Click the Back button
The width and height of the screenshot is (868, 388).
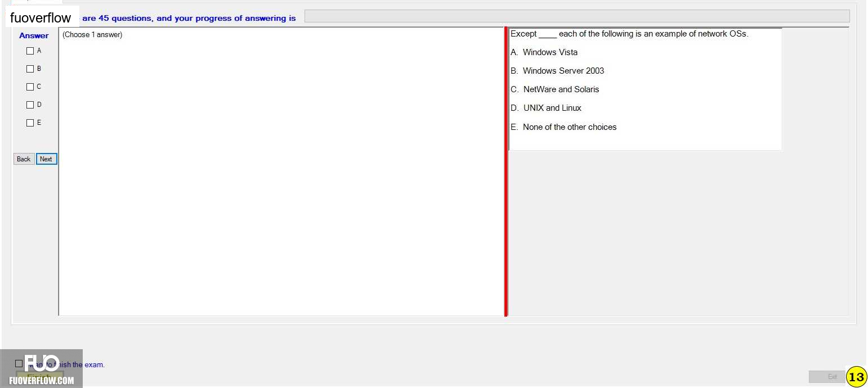tap(24, 159)
